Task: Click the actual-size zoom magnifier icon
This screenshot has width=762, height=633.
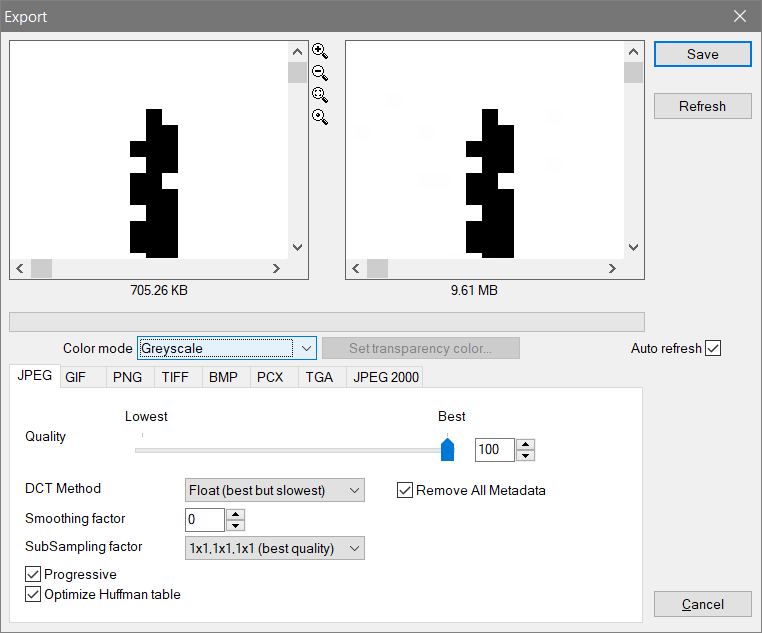Action: (320, 117)
